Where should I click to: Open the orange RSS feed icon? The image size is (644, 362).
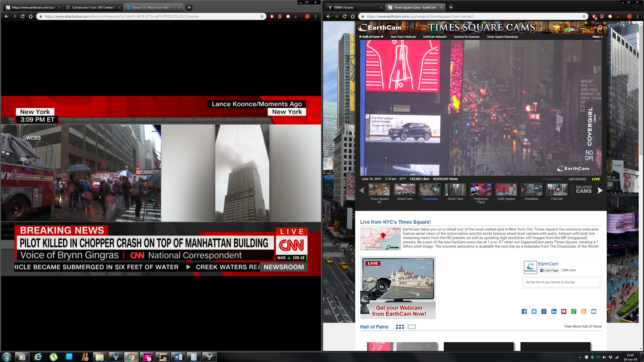tap(584, 311)
